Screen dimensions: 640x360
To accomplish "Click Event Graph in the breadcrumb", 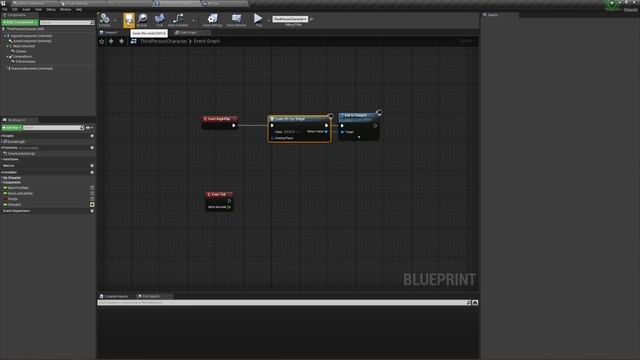I will [207, 41].
